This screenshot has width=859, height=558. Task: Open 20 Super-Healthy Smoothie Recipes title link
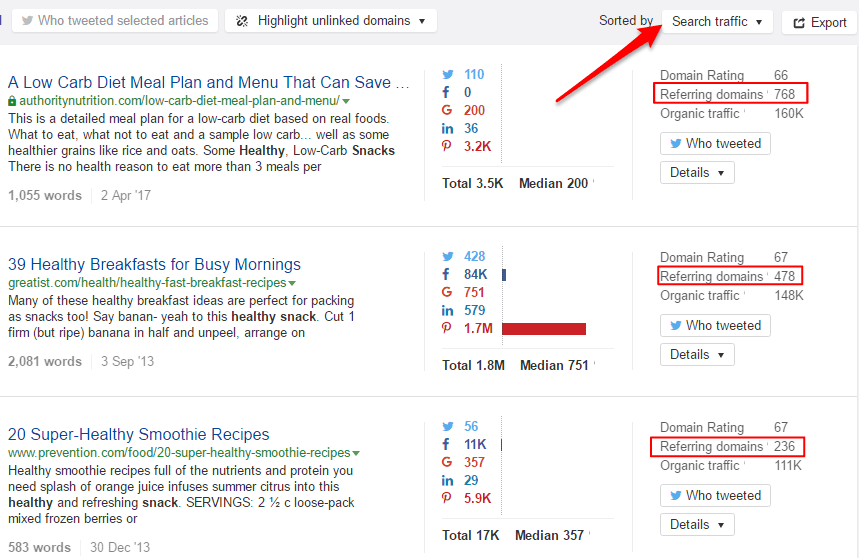pos(138,434)
